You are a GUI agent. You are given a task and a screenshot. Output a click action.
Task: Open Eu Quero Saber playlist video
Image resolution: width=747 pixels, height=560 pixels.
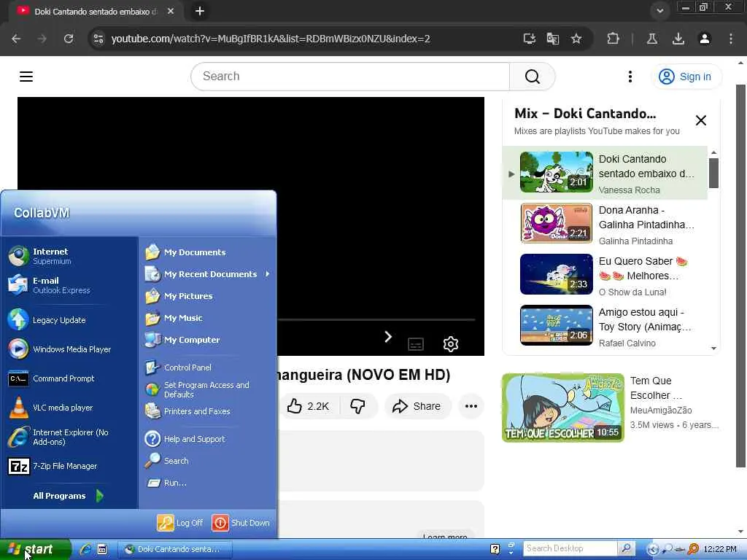pos(605,275)
